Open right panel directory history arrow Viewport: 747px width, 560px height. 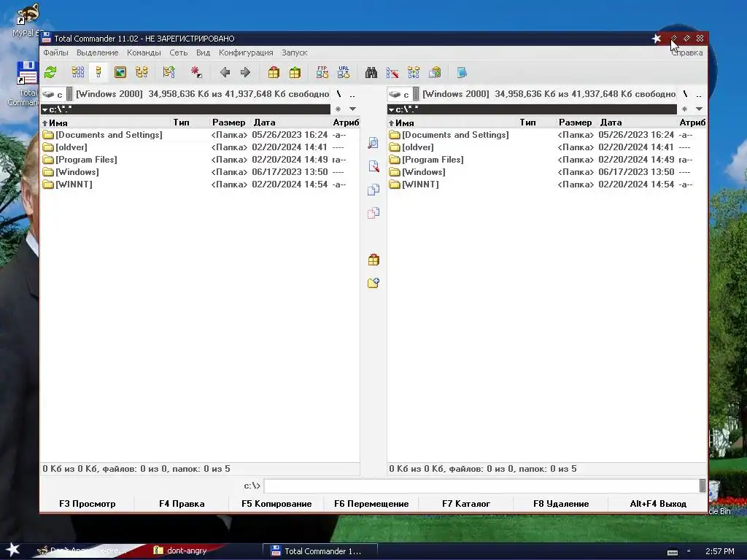[x=699, y=109]
